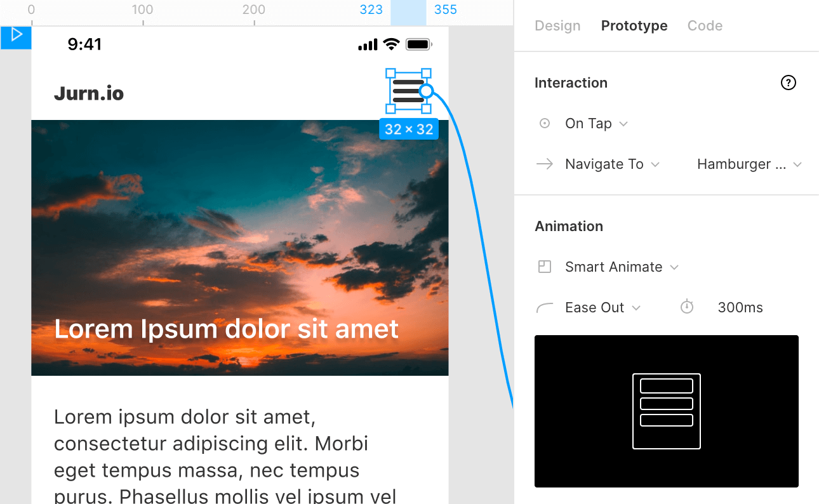Select the hamburger menu icon on the canvas

click(408, 91)
